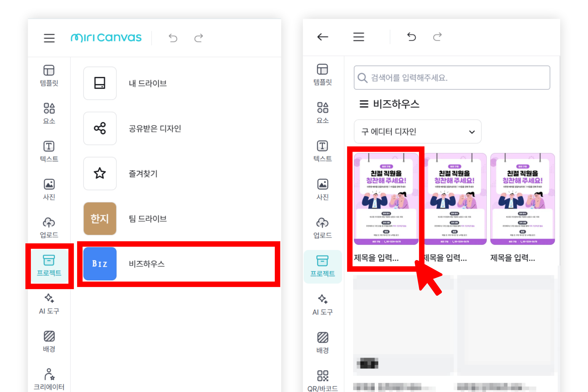Click the redo arrow in the right panel header

point(437,37)
